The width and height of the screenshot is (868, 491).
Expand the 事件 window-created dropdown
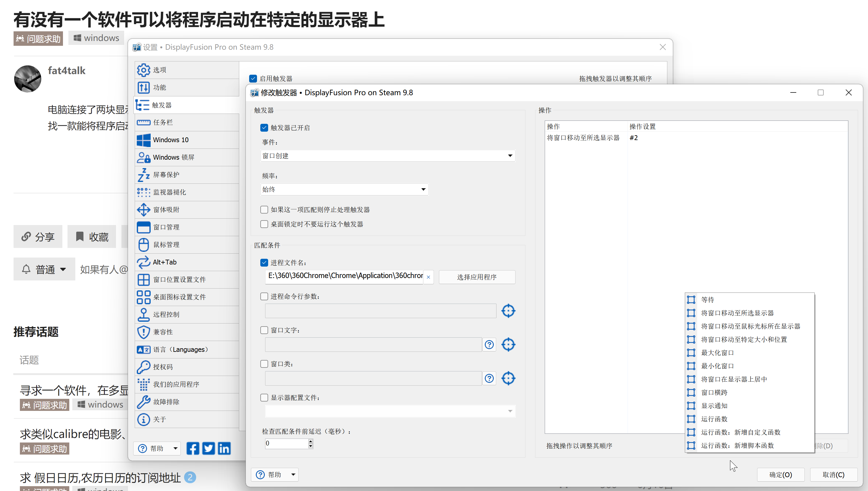click(510, 155)
